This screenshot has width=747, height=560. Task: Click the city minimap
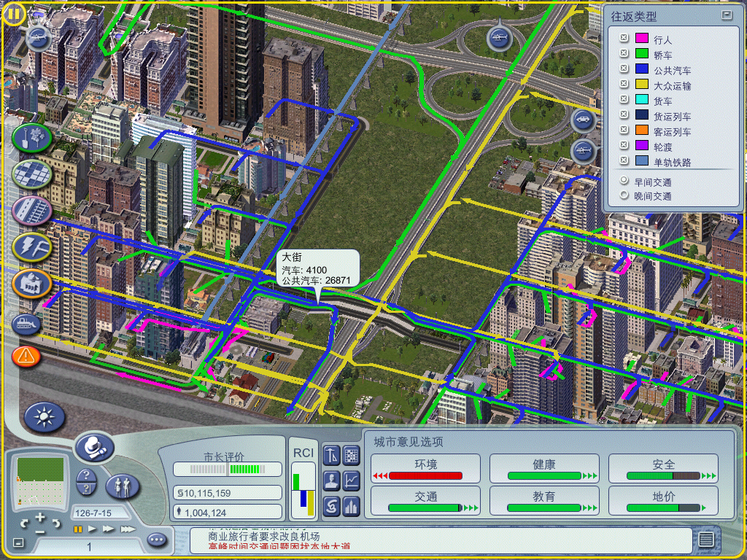click(40, 482)
